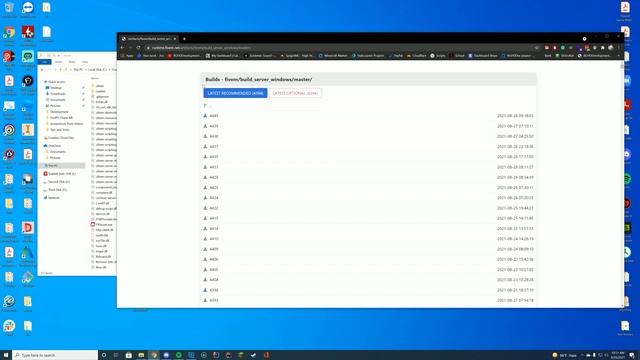Click the Cortana circle on taskbar
Image resolution: width=640 pixels, height=360 pixels.
(104, 355)
